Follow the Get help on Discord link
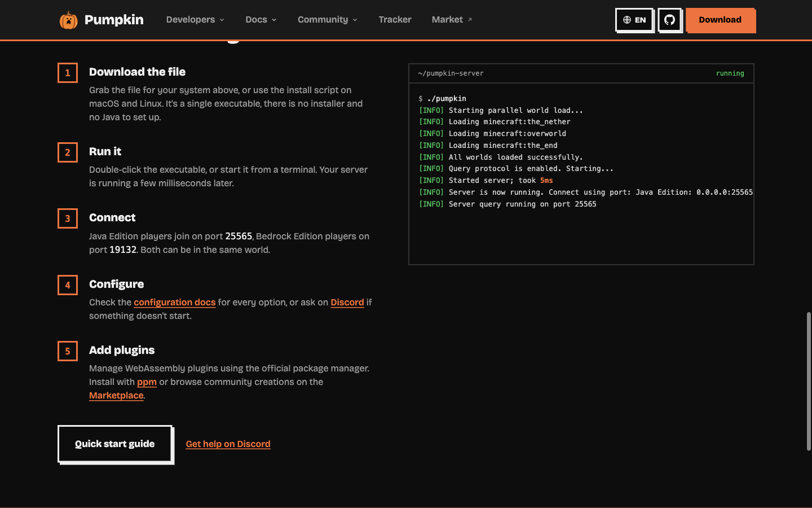The image size is (812, 508). click(x=228, y=444)
